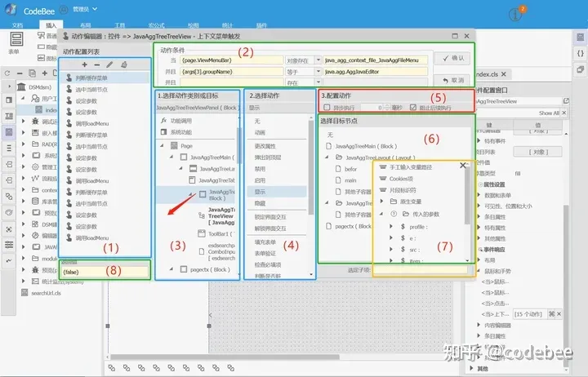Screen dimensions: 588x377
Task: Select the 系统功能 item icon
Action: 163,132
